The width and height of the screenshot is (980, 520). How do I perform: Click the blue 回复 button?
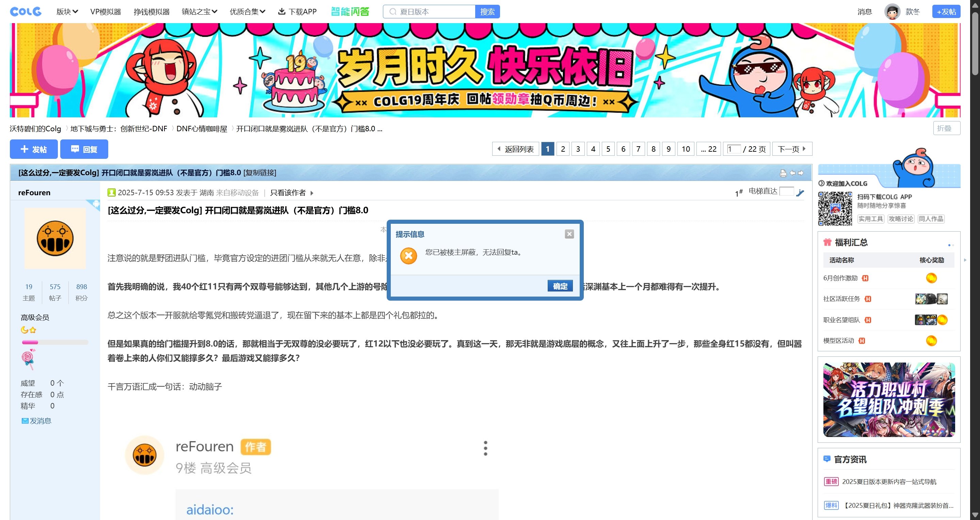[x=84, y=149]
